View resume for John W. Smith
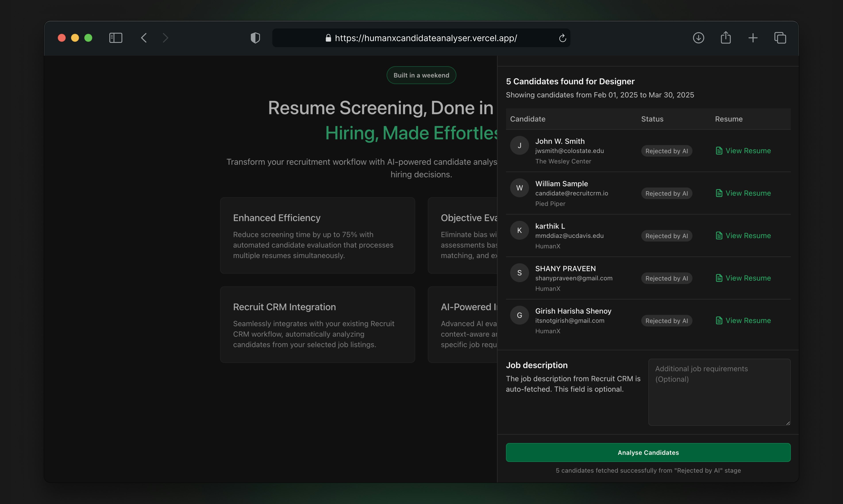843x504 pixels. coord(743,151)
